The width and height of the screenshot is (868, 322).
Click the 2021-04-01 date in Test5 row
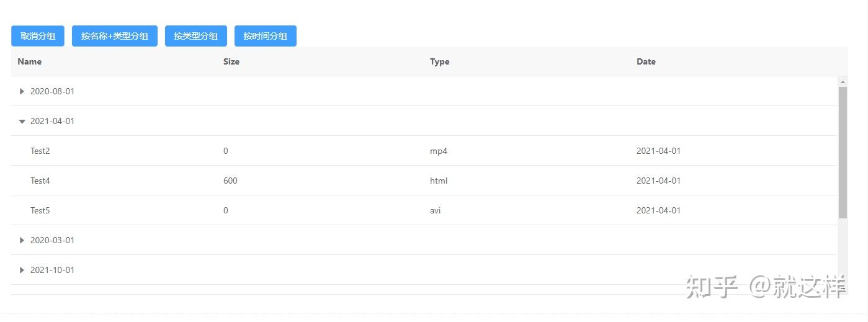[x=658, y=210]
